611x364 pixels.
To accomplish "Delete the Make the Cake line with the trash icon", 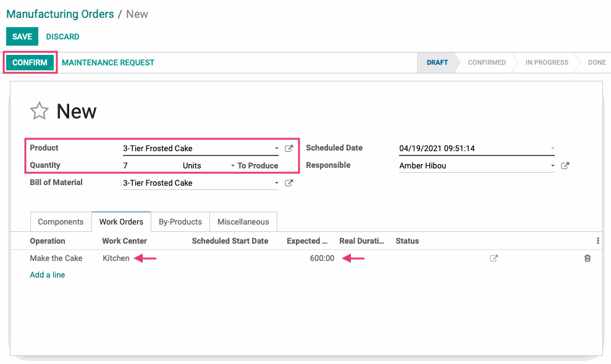I will 588,258.
